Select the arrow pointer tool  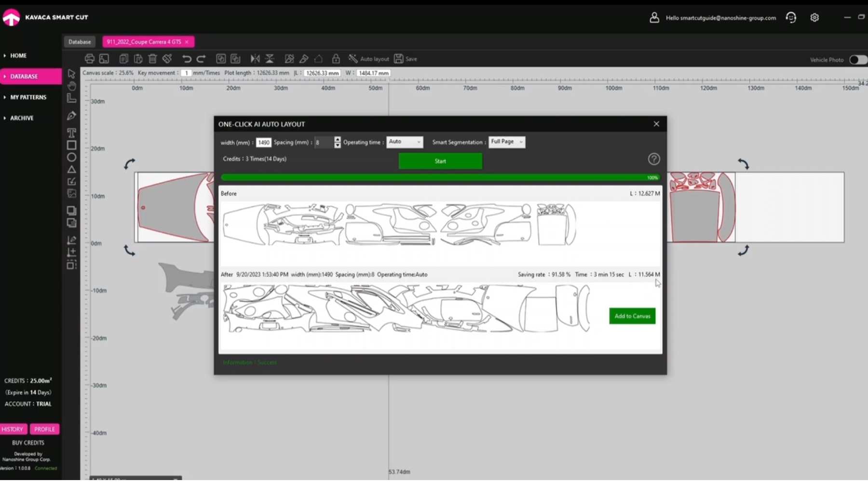point(71,74)
